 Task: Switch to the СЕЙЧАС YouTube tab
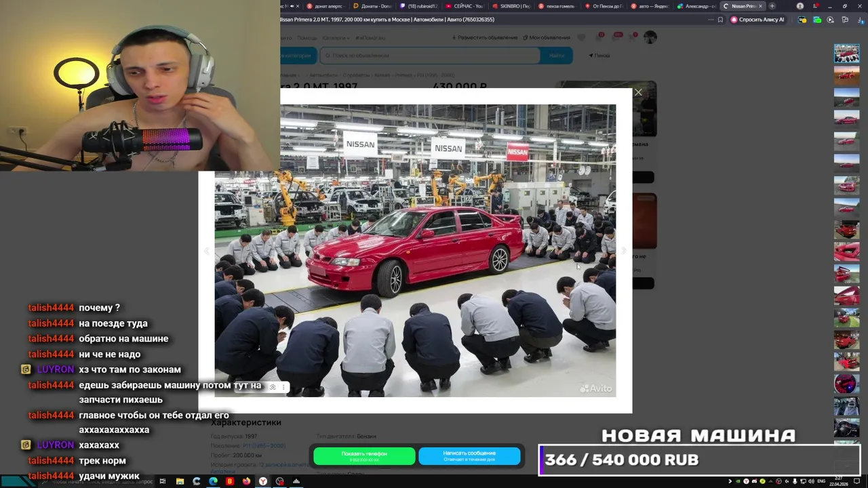pyautogui.click(x=466, y=6)
